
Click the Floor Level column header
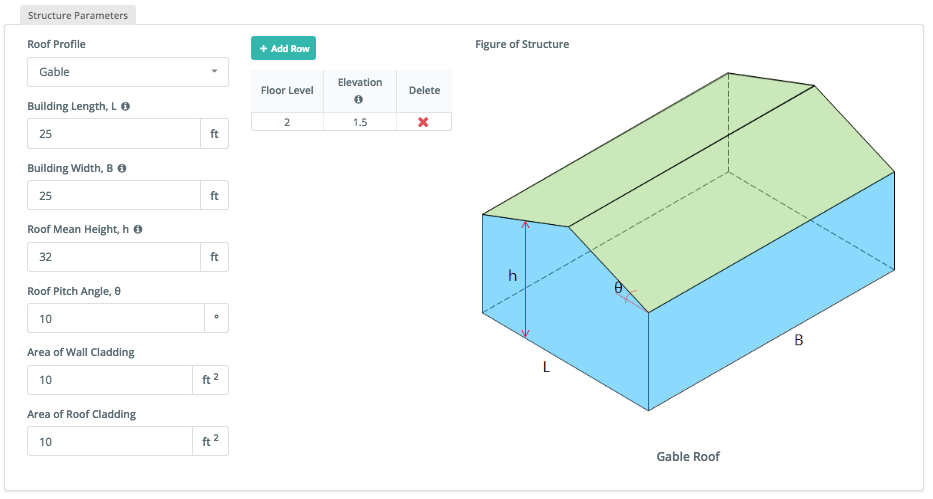(x=287, y=90)
